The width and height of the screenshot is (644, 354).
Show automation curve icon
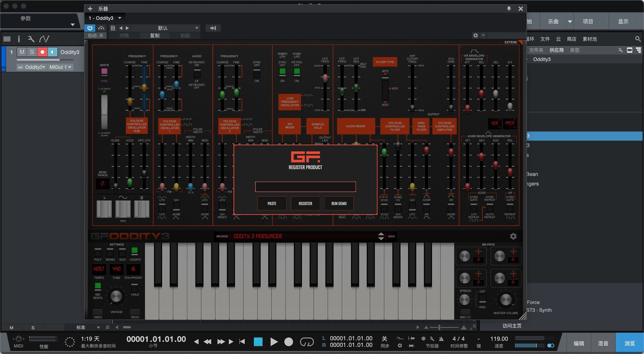point(44,39)
